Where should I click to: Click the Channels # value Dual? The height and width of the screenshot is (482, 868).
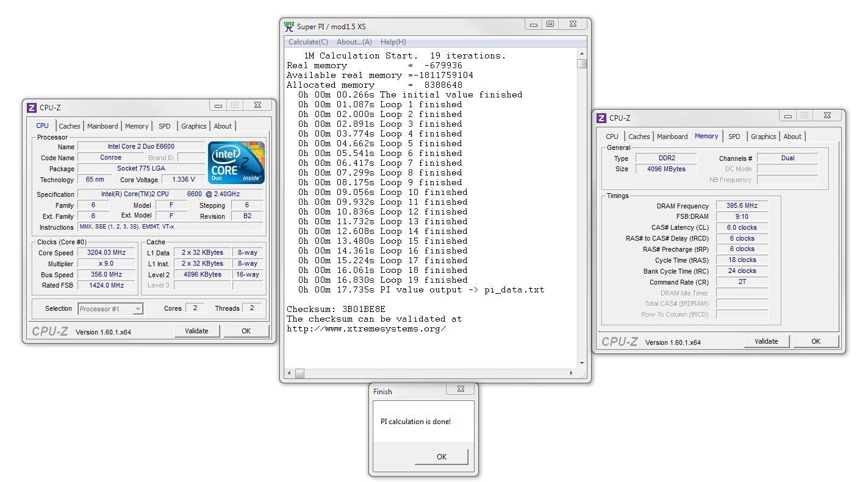point(787,158)
